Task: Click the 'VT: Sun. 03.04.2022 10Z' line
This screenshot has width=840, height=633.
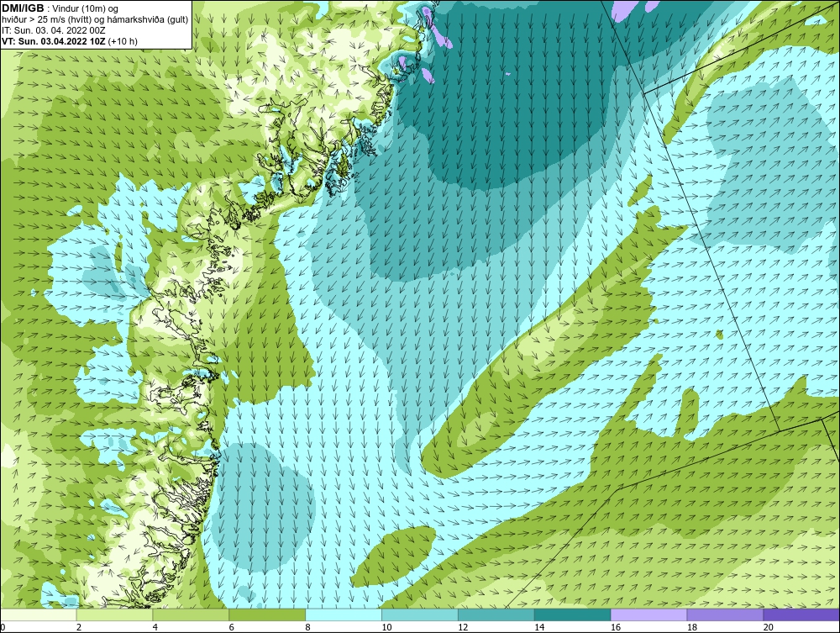Action: click(x=54, y=40)
